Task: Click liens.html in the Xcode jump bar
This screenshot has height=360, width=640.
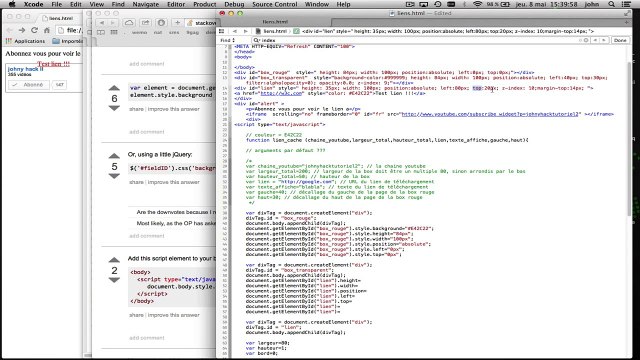Action: click(x=271, y=31)
